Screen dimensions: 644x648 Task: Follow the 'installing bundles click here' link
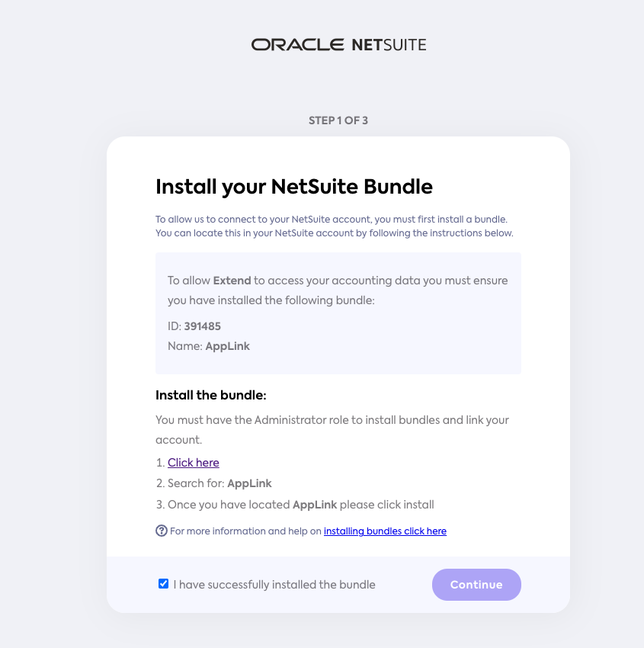point(385,531)
